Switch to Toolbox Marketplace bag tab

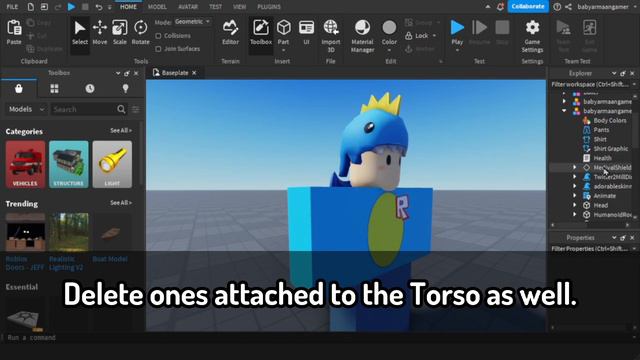point(19,89)
